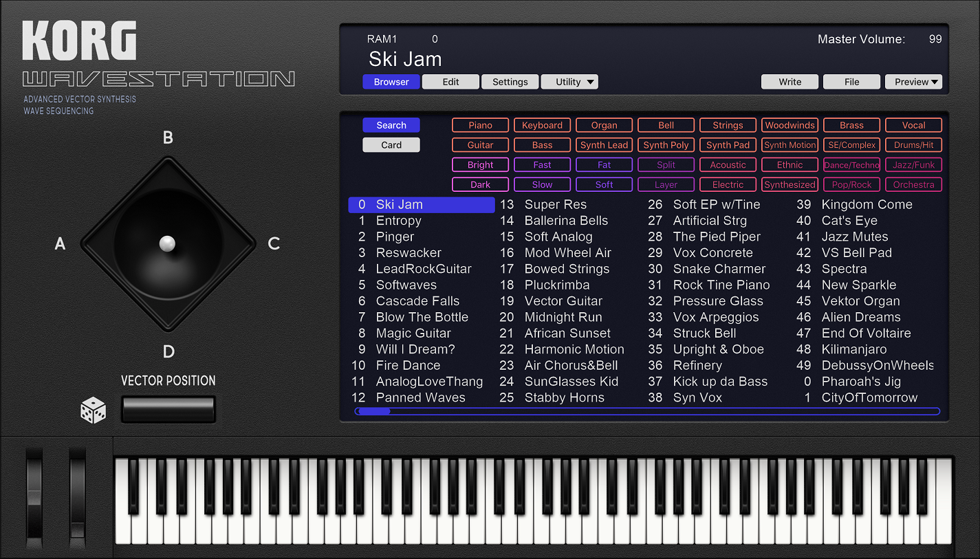Enable the Synthesized filter
This screenshot has width=980, height=559.
(790, 184)
